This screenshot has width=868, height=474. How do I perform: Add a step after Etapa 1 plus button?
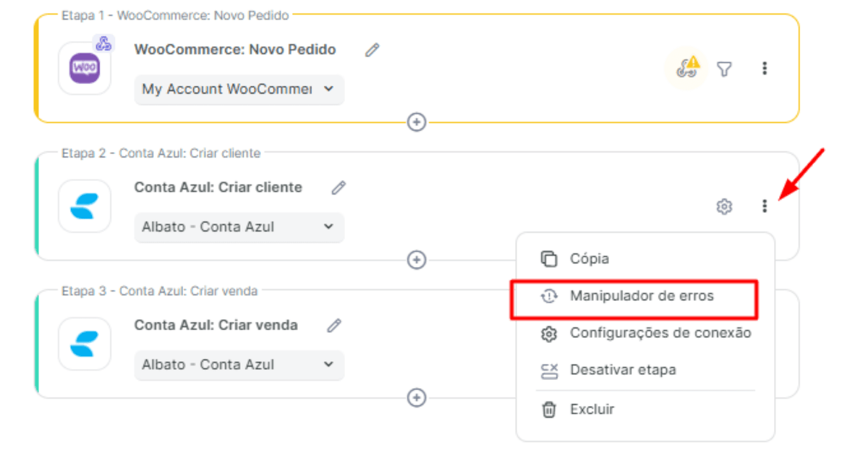tap(416, 122)
